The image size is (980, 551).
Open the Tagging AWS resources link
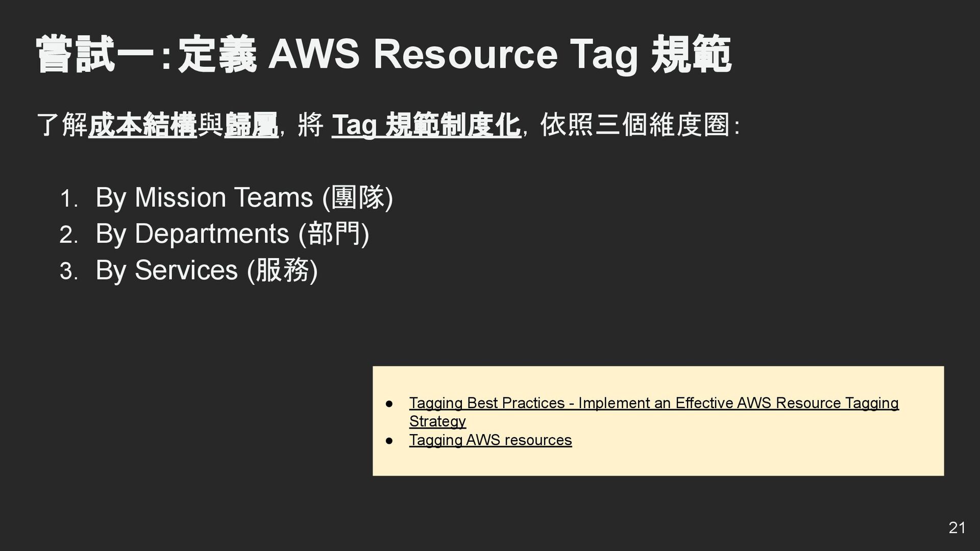click(x=491, y=440)
